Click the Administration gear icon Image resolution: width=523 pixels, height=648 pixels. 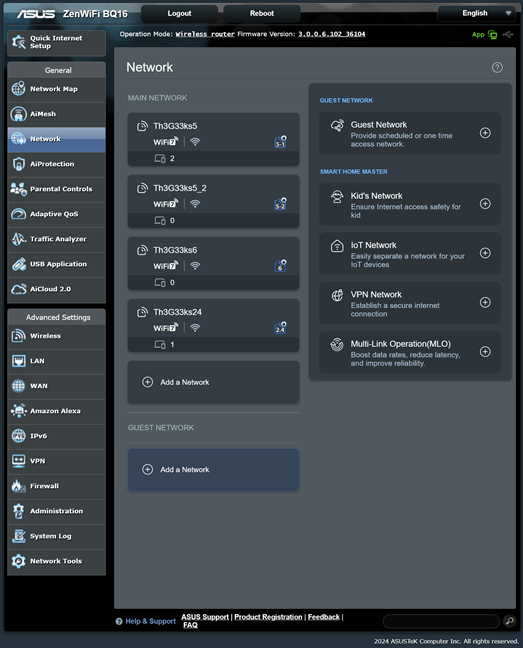pos(19,511)
